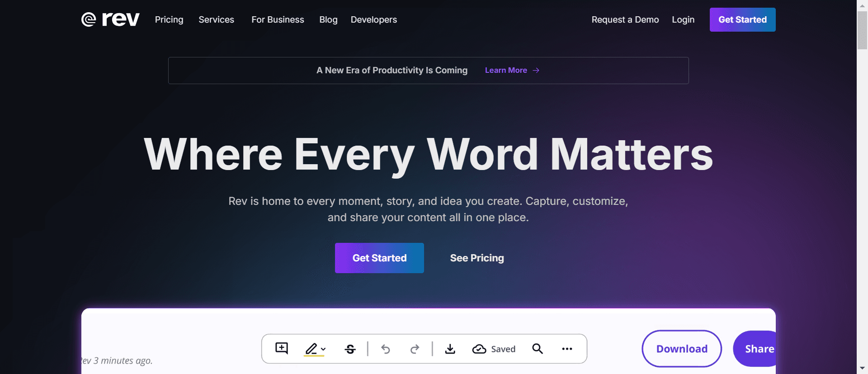Click the add comment icon in toolbar
The width and height of the screenshot is (868, 374).
point(282,348)
